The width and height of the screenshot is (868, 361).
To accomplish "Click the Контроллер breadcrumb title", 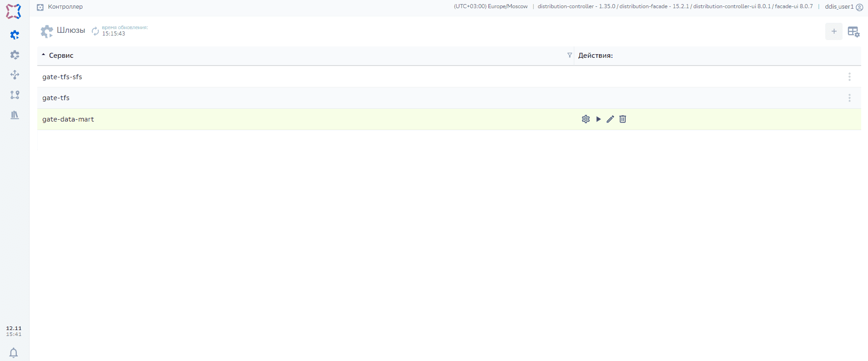I will [65, 7].
